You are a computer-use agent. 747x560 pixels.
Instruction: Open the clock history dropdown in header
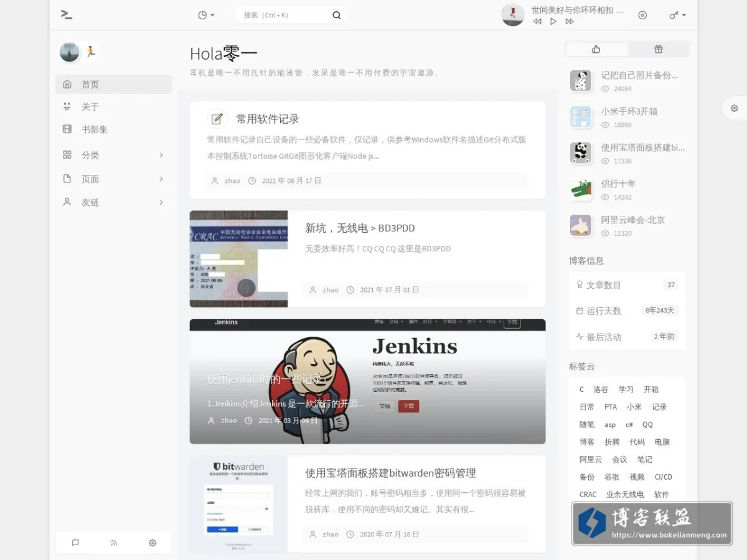coord(206,15)
